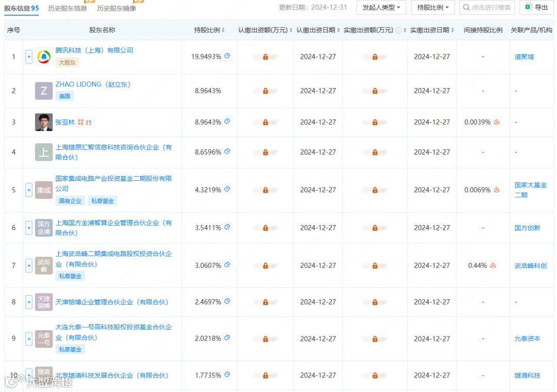
Task: Click the 燧清科技 related link
Action: 527,376
